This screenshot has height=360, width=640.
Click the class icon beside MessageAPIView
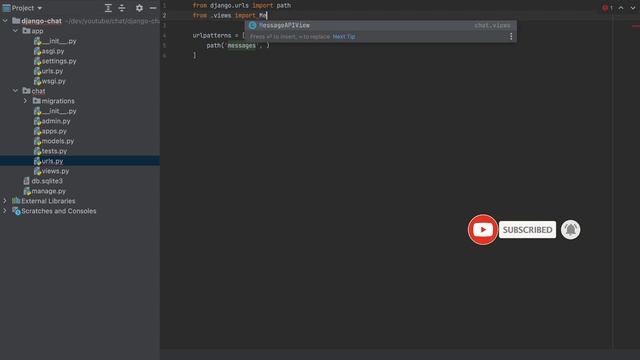(252, 25)
